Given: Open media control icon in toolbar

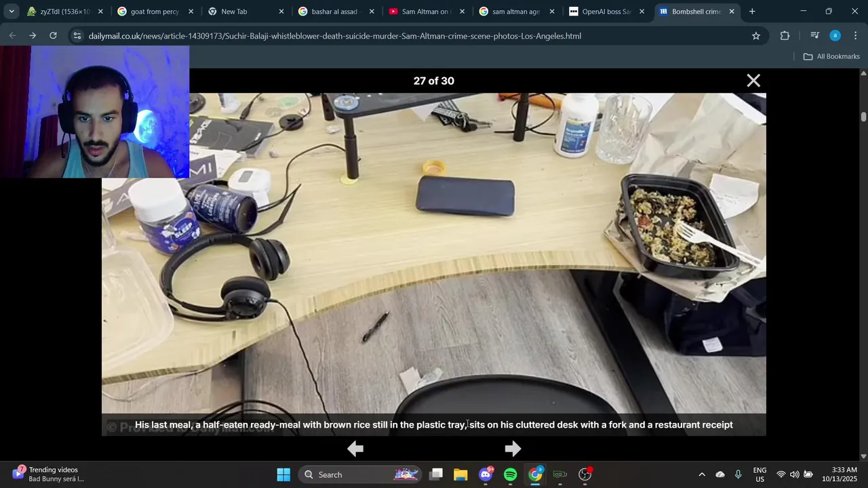Looking at the screenshot, I should 815,36.
